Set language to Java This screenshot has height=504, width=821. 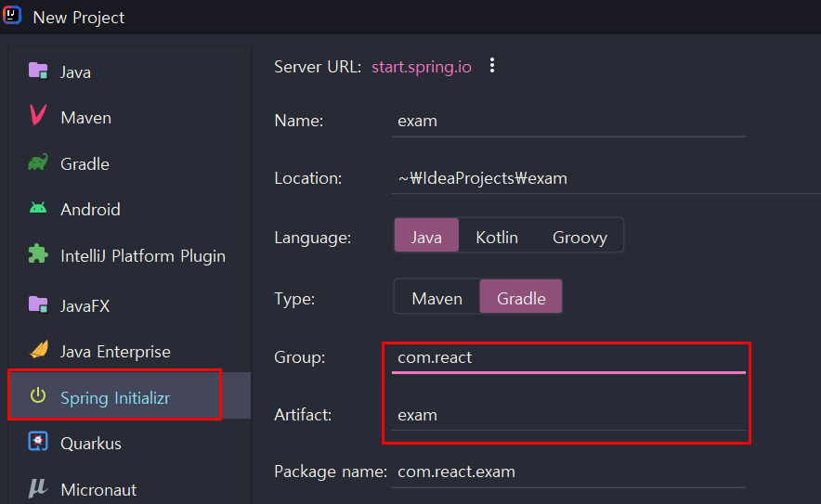[426, 235]
